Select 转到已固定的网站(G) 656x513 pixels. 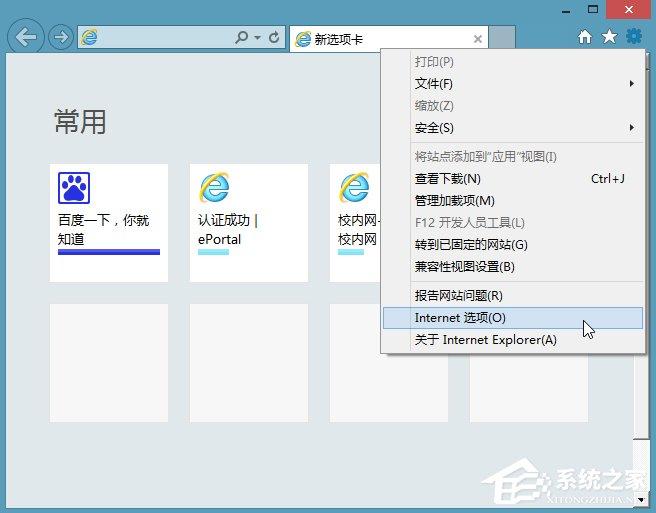tap(513, 244)
